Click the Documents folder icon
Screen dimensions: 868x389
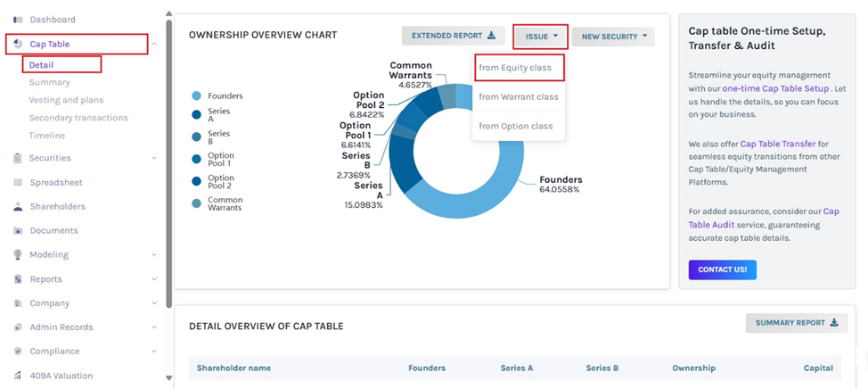tap(18, 231)
